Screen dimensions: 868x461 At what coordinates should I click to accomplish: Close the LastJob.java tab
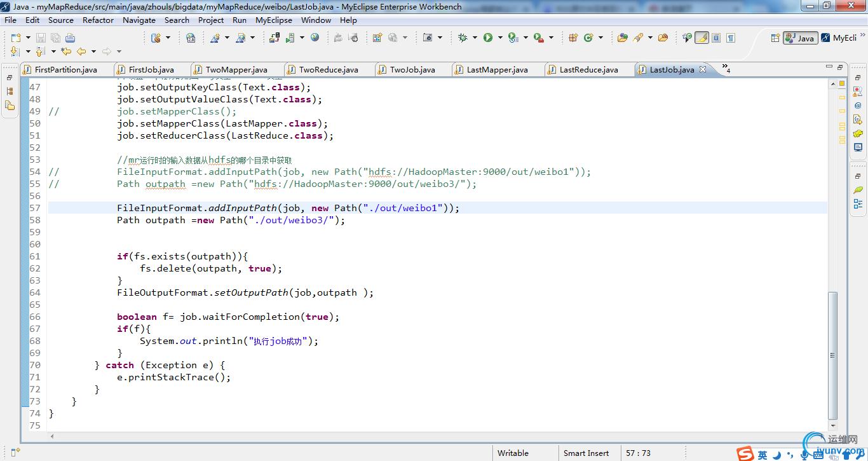[703, 69]
